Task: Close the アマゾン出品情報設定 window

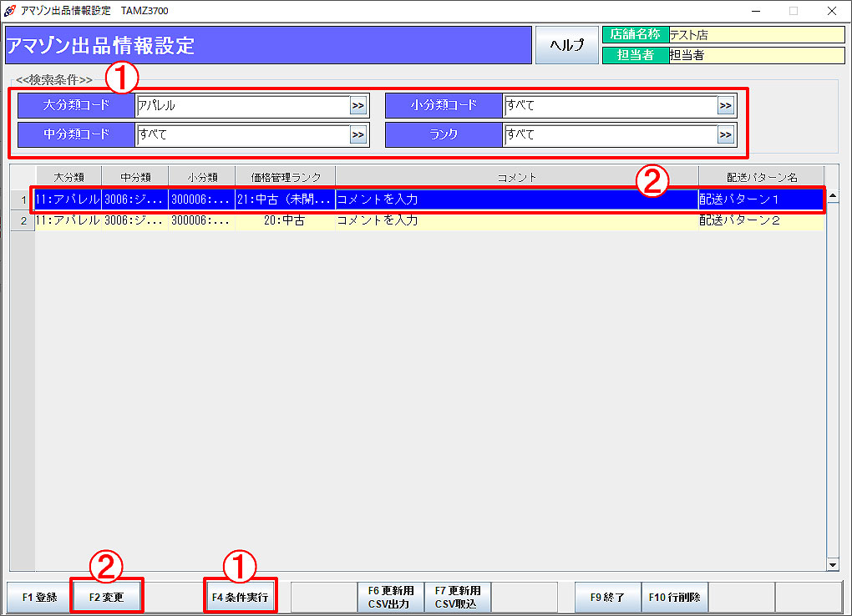Action: 832,11
